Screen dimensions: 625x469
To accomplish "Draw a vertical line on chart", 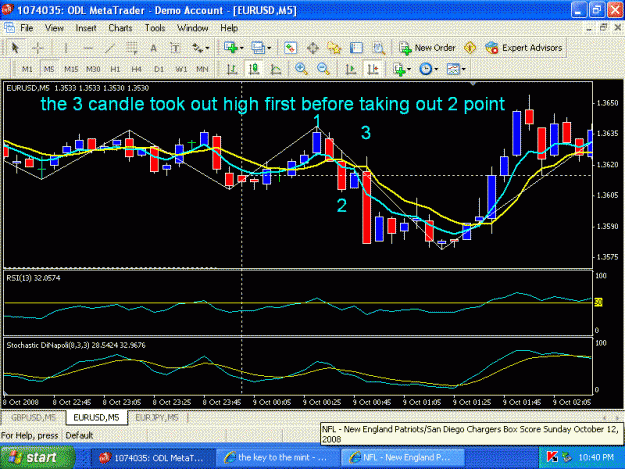I will point(66,48).
